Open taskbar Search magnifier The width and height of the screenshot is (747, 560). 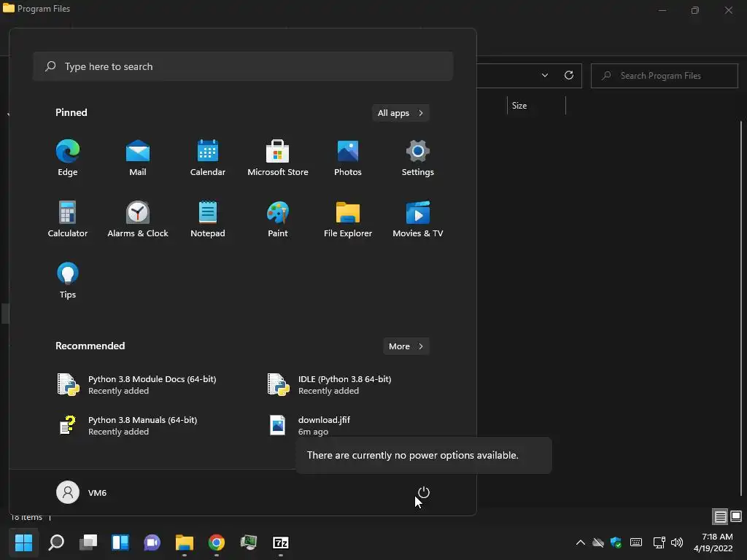pos(56,542)
